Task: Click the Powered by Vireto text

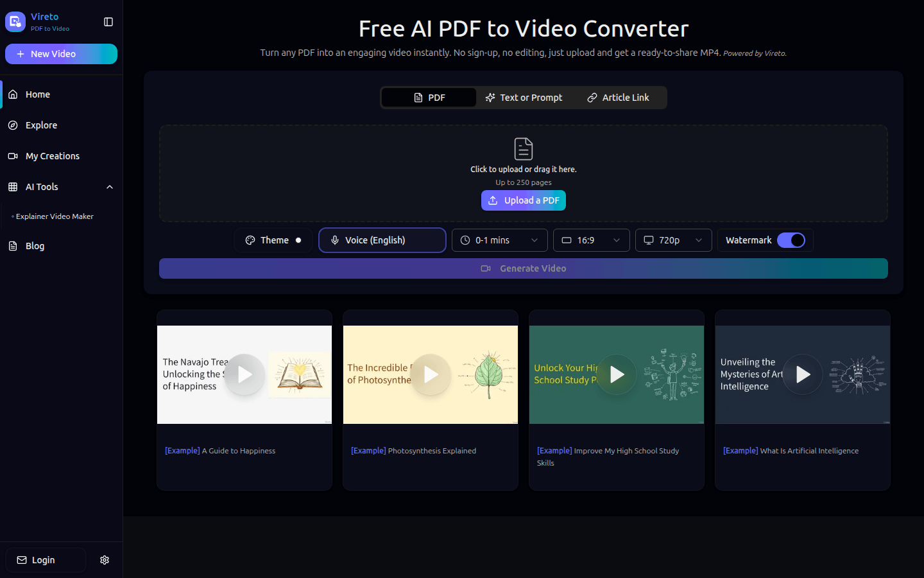Action: (755, 53)
